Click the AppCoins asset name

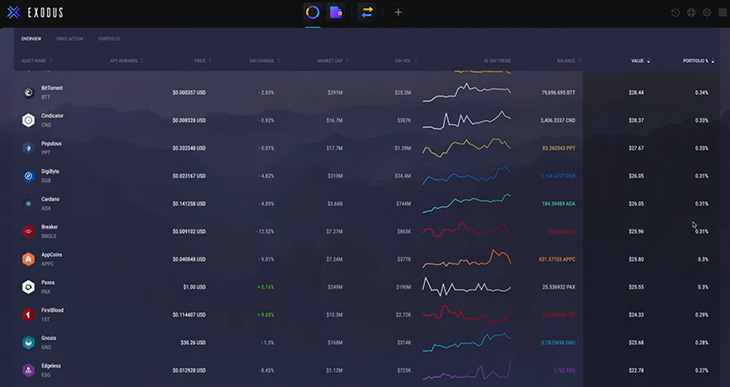52,255
